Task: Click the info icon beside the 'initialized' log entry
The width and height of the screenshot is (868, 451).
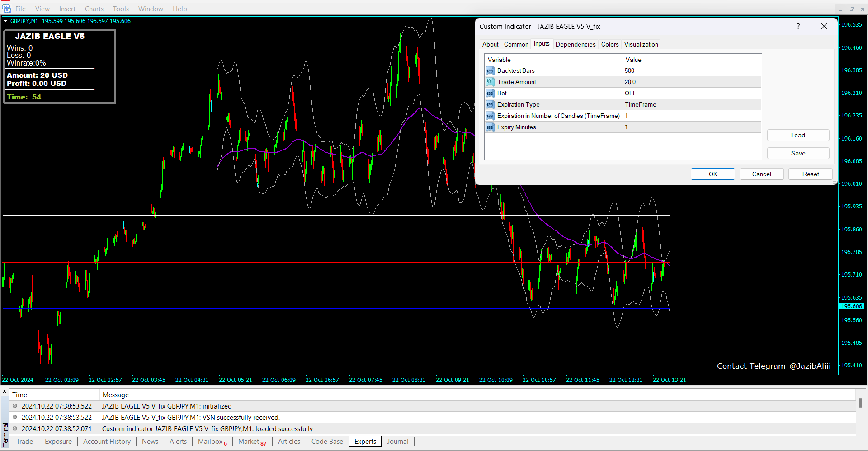Action: pos(15,406)
